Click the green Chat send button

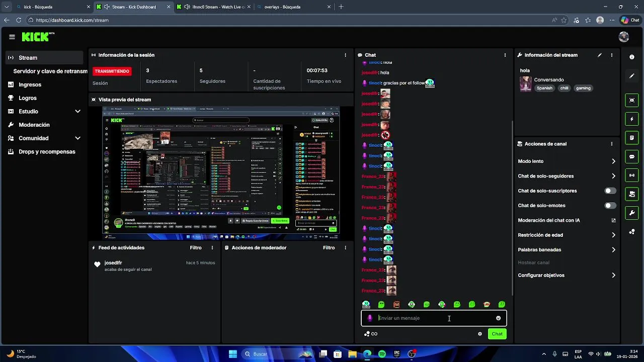[x=497, y=334]
